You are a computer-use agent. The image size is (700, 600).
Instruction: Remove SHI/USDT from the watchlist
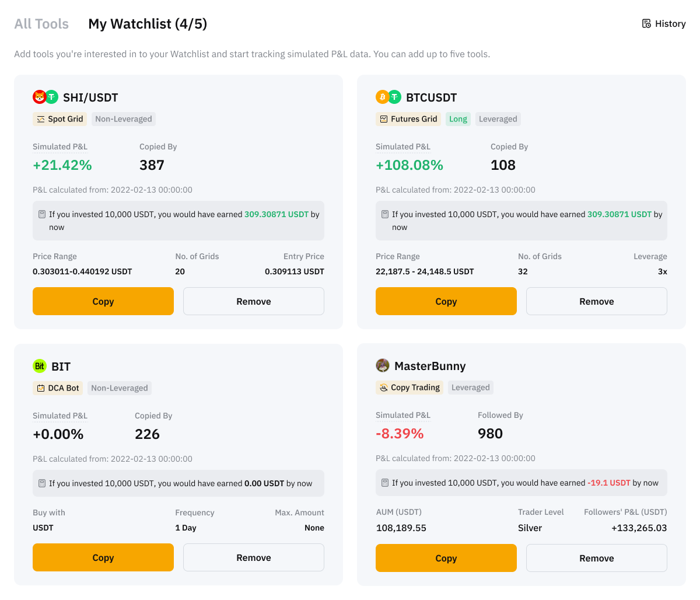click(254, 301)
